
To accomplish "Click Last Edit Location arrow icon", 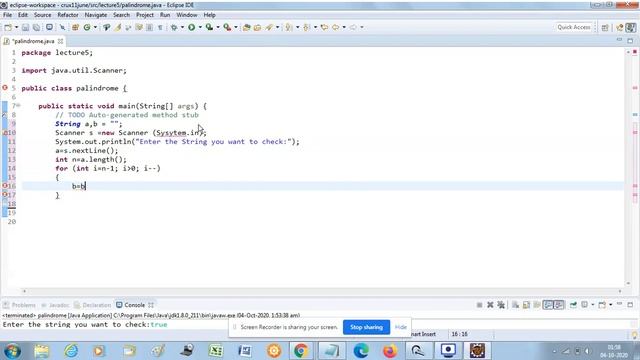I will 324,27.
